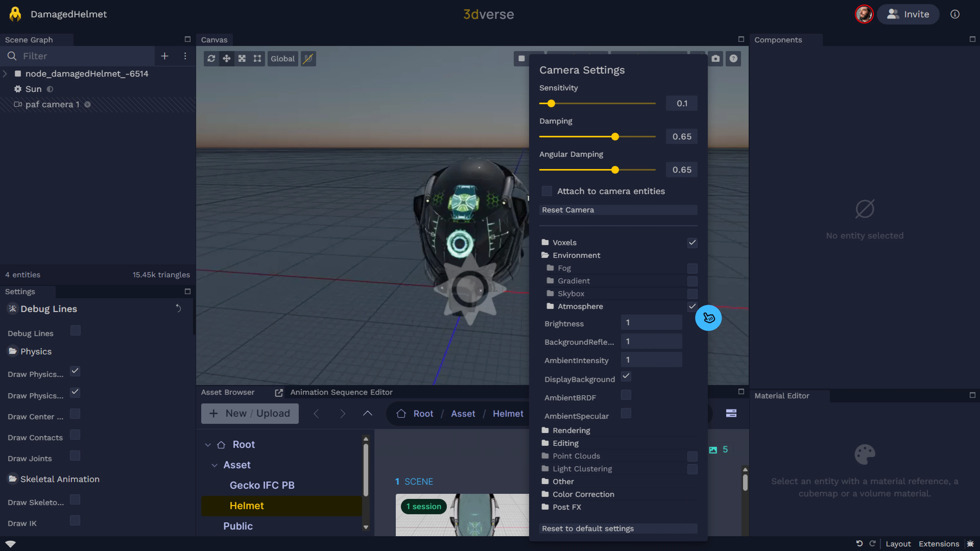The image size is (980, 551).
Task: Click the add entity plus icon
Action: [x=164, y=56]
